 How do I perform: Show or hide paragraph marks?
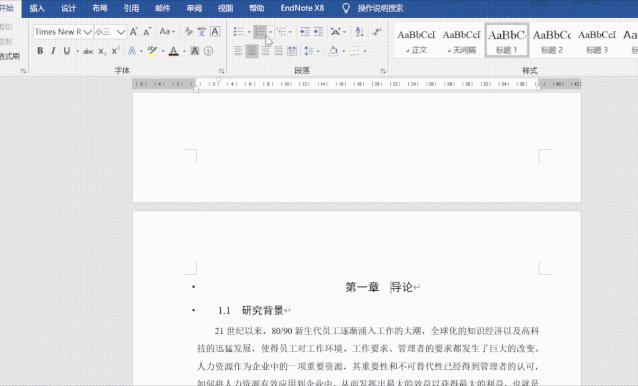coord(378,32)
